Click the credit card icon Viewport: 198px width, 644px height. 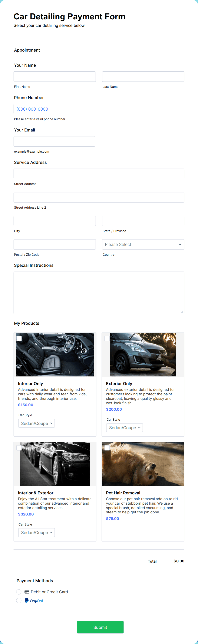pyautogui.click(x=27, y=592)
